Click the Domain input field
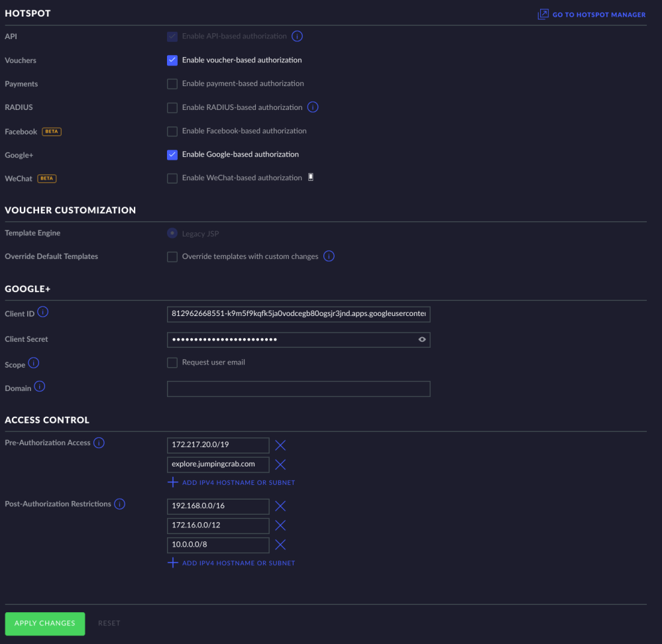The width and height of the screenshot is (662, 644). 298,389
